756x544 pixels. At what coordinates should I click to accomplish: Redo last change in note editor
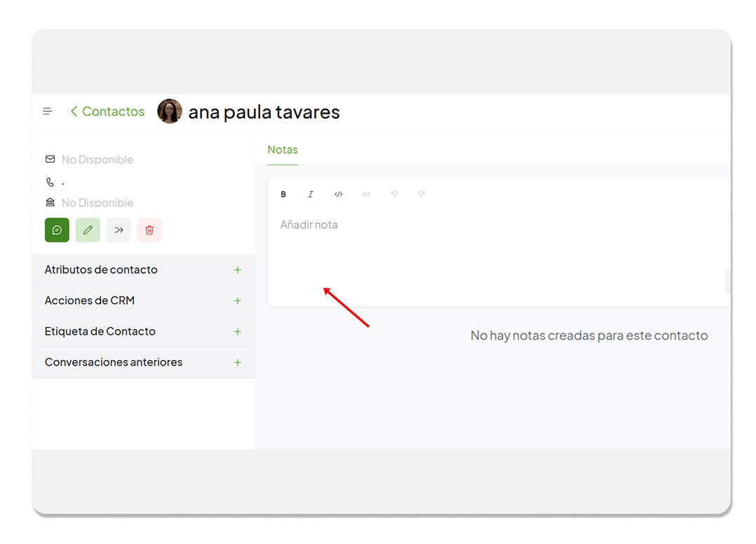[421, 194]
